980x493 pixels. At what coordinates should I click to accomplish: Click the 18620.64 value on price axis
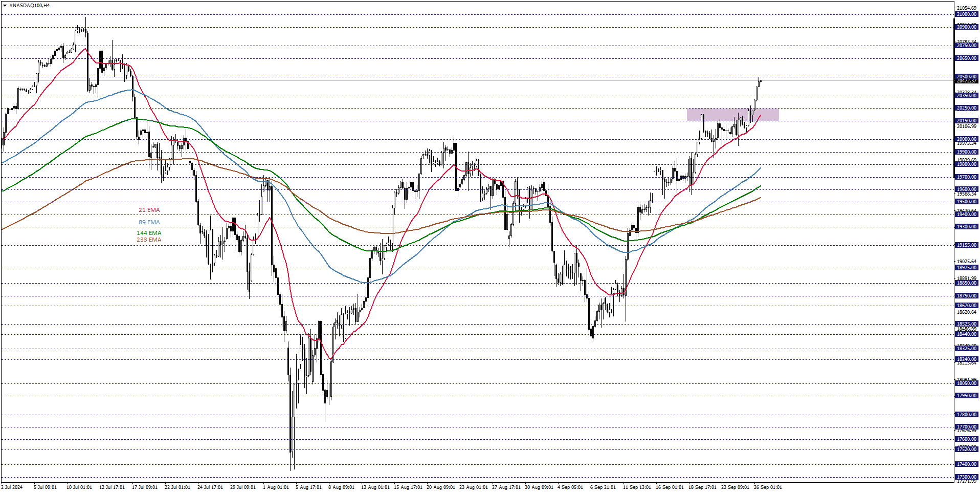coord(967,312)
